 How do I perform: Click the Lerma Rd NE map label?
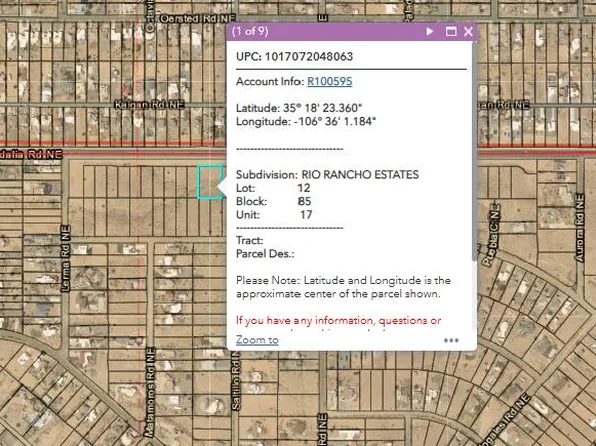point(65,259)
